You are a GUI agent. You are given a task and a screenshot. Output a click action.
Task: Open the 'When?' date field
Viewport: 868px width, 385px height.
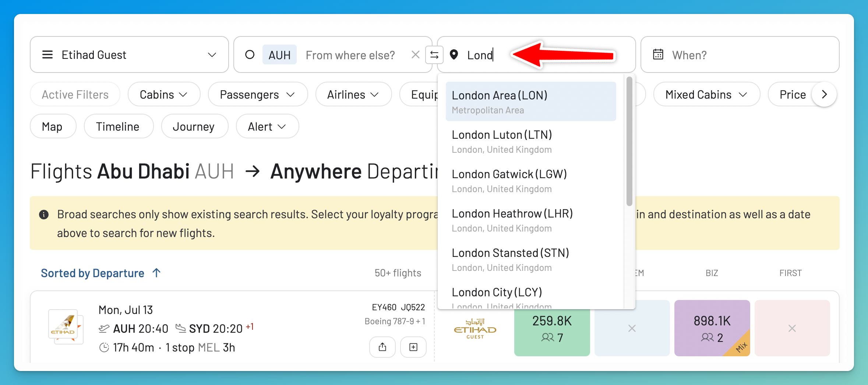(x=740, y=54)
